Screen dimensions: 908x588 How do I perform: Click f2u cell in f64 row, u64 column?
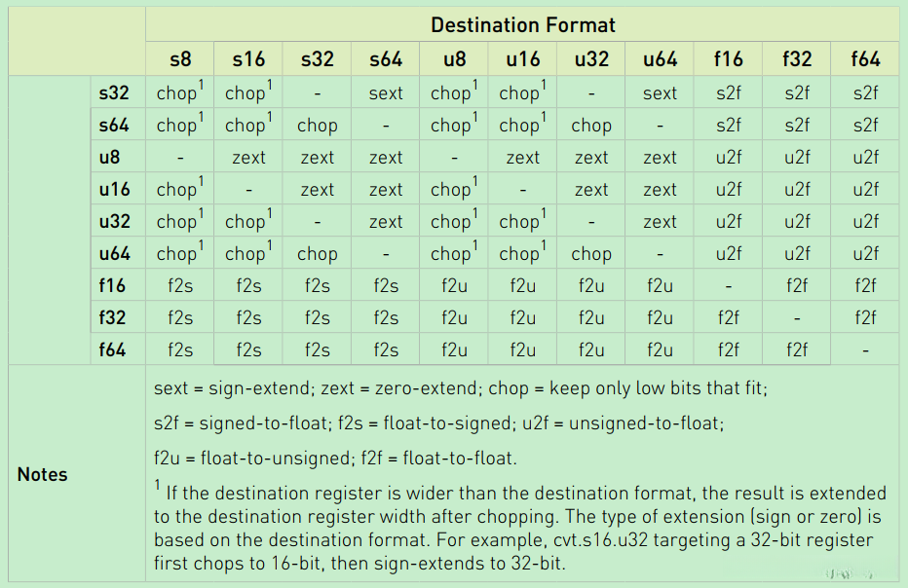click(x=660, y=350)
